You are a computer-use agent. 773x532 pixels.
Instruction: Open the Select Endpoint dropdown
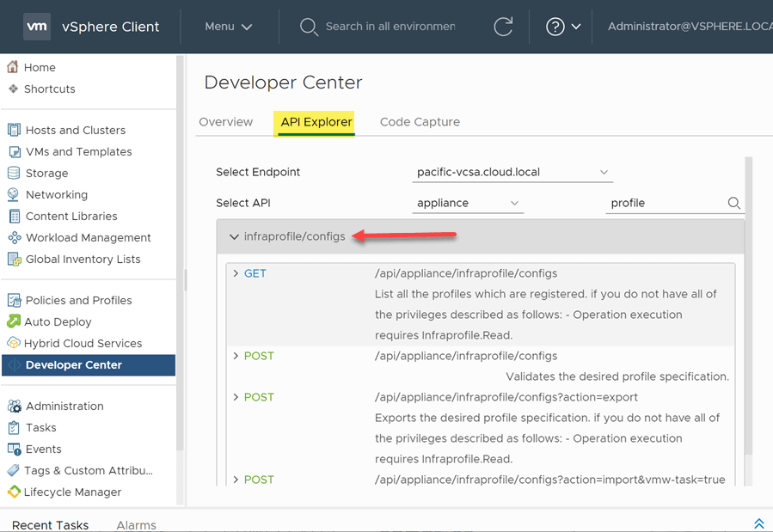point(512,172)
